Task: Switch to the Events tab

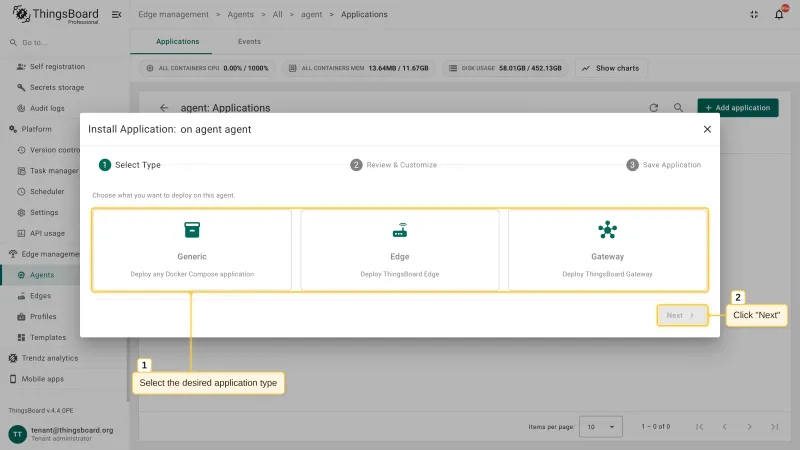Action: tap(249, 41)
